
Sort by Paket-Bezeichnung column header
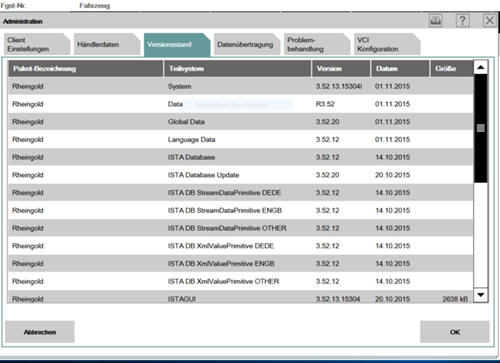(x=86, y=69)
